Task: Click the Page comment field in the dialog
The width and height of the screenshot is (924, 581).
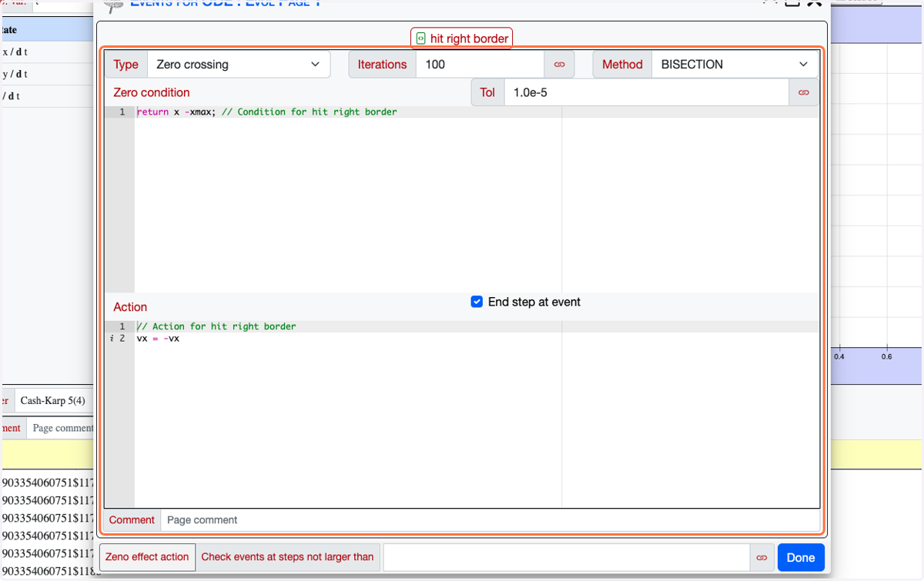Action: (x=490, y=520)
